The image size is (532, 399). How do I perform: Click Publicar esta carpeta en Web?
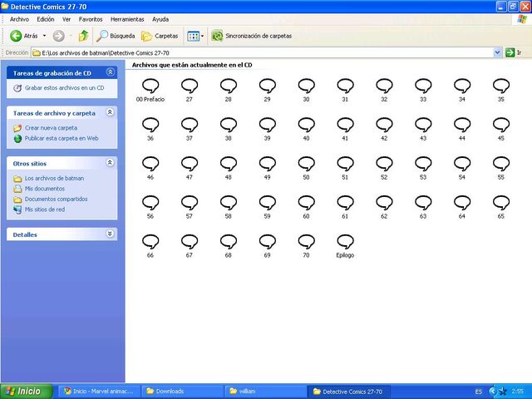pyautogui.click(x=62, y=139)
